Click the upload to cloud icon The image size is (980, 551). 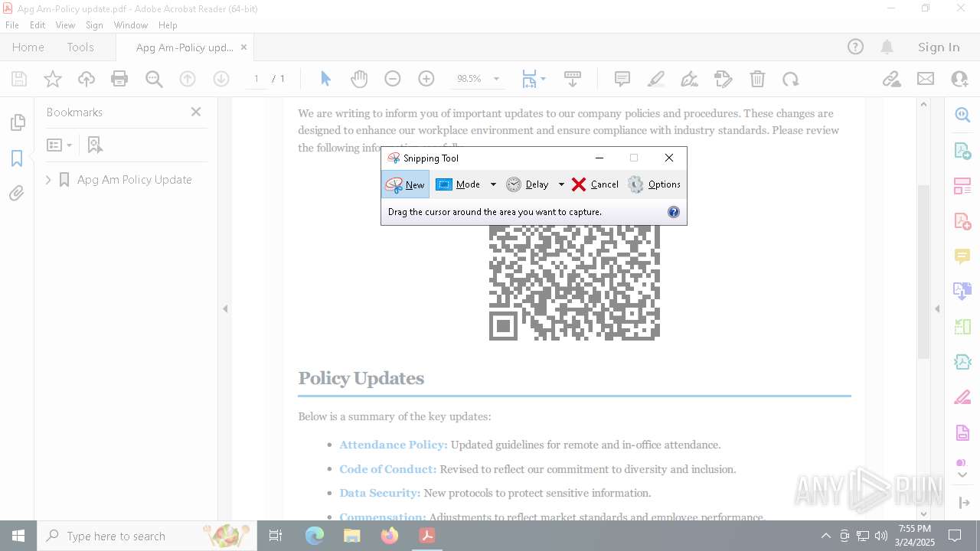coord(87,79)
